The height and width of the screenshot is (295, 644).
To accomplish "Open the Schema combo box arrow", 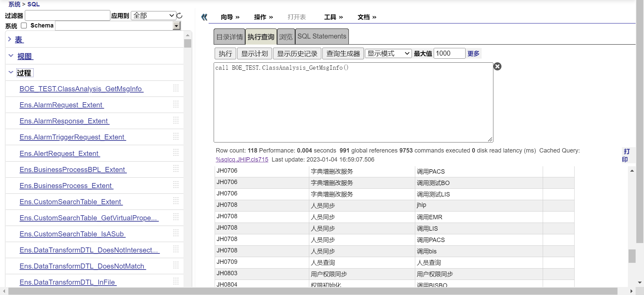I will [176, 26].
